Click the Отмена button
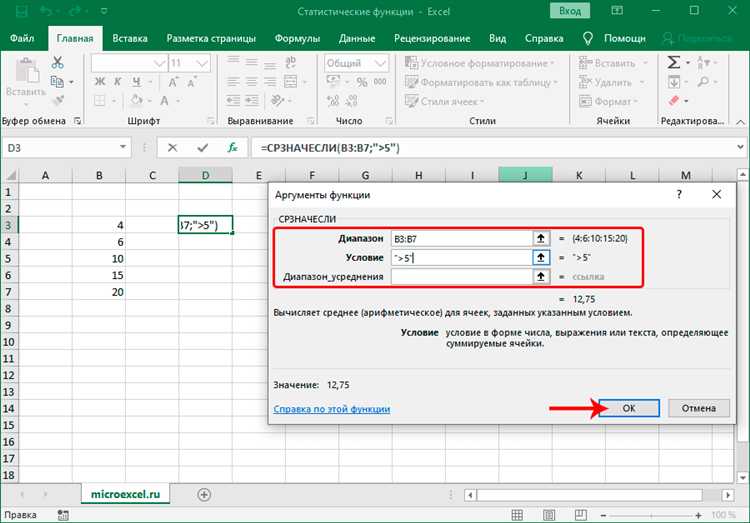This screenshot has height=523, width=750. click(x=698, y=408)
